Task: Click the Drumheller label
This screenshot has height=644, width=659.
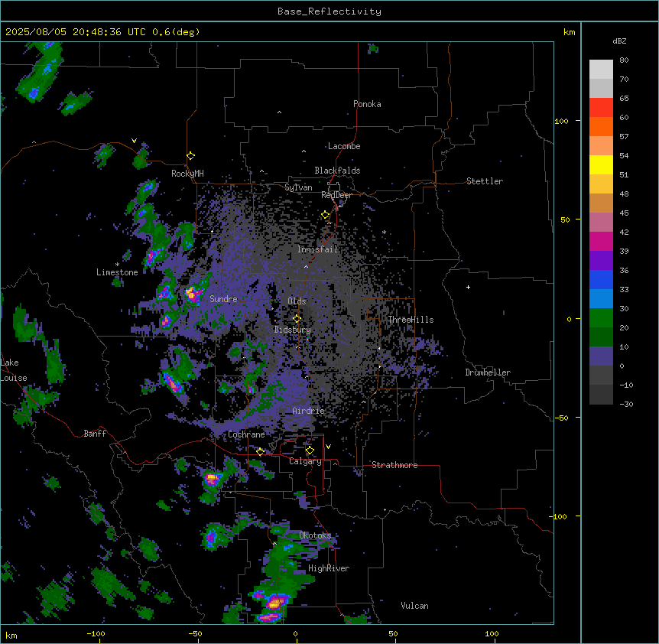Action: coord(488,372)
